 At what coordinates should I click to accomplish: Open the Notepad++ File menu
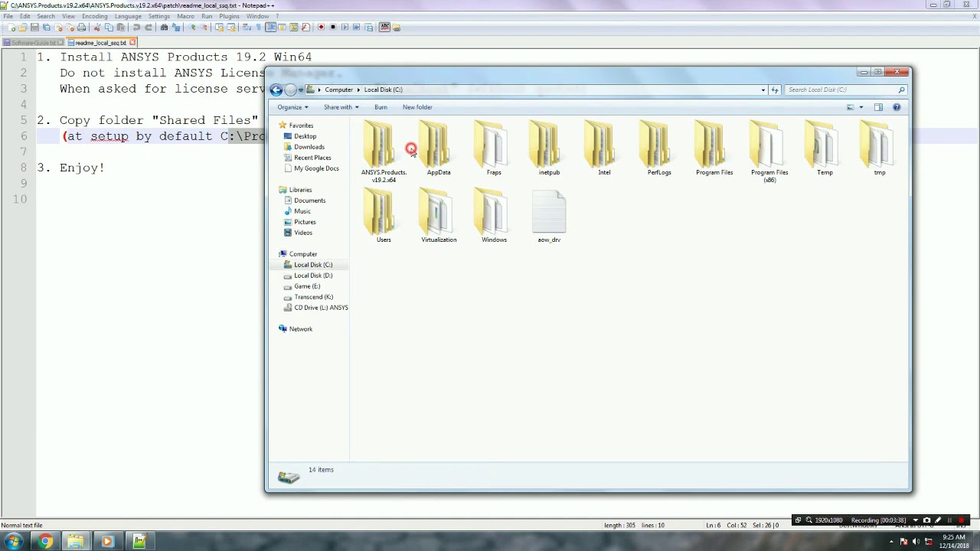click(7, 16)
